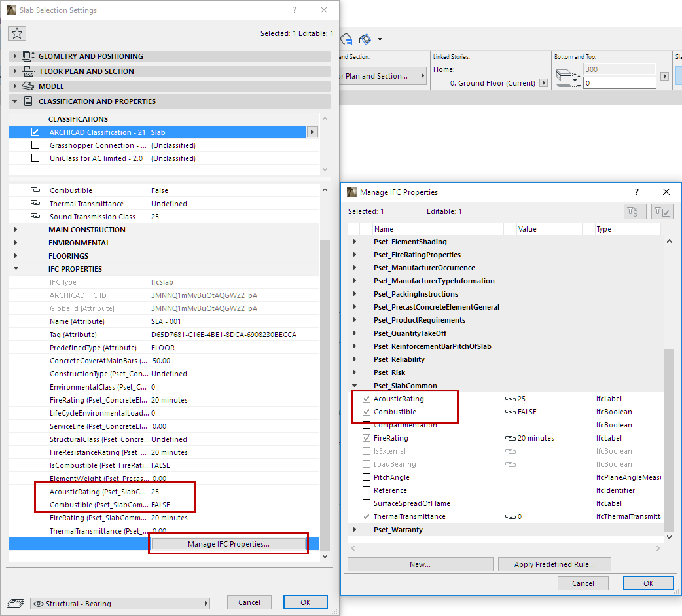Click the renovation filter toolbar icon
The width and height of the screenshot is (682, 616).
365,39
